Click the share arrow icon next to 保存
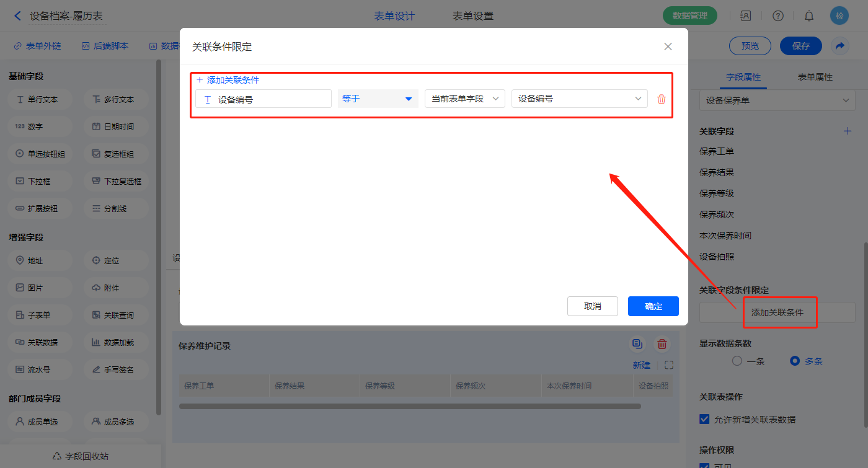This screenshot has height=468, width=868. coord(839,46)
